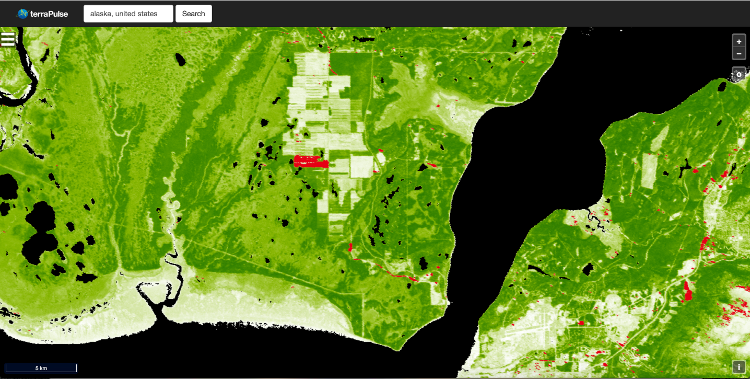Click the large red rectangular patch on the map
This screenshot has height=379, width=750.
tap(310, 161)
